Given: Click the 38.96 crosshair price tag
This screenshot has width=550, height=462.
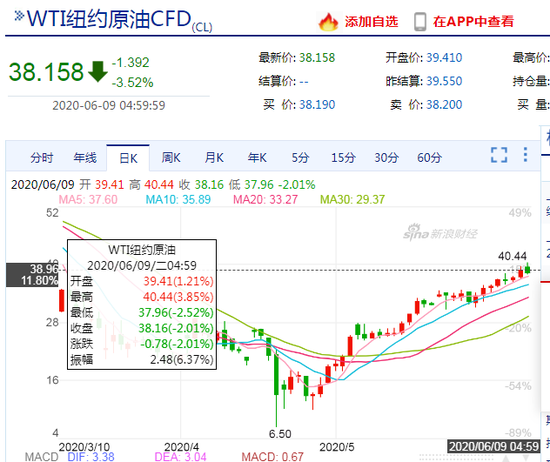Looking at the screenshot, I should click(x=32, y=275).
